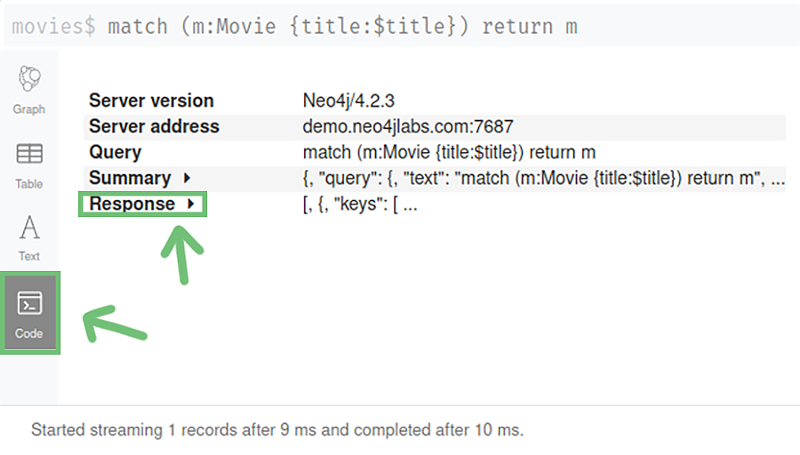800x455 pixels.
Task: Click the Table tab label
Action: tap(29, 184)
